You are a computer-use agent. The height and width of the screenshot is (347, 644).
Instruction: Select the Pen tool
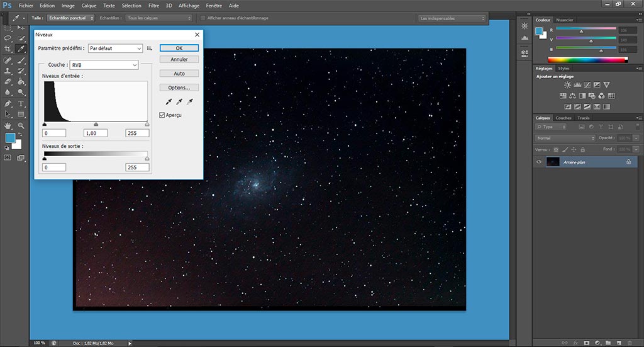click(8, 104)
